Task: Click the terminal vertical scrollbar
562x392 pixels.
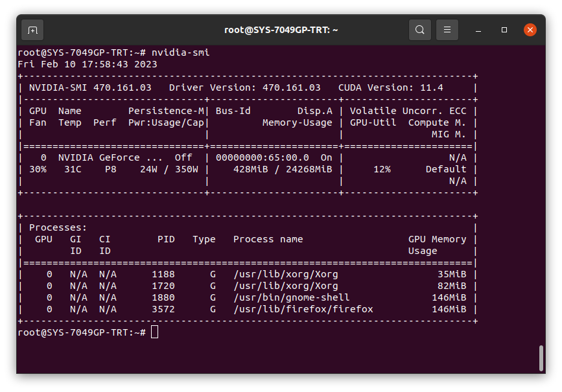Action: click(541, 358)
